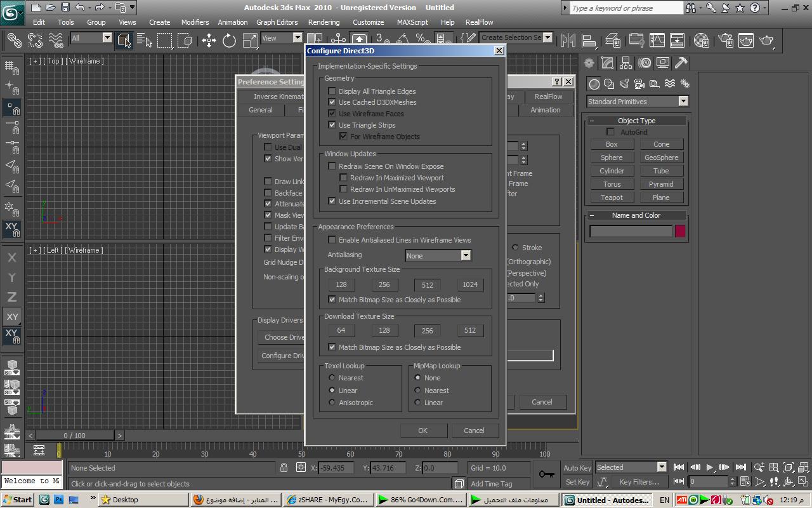The height and width of the screenshot is (508, 812).
Task: Uncheck Use Cached D3DXMeshes
Action: 332,102
